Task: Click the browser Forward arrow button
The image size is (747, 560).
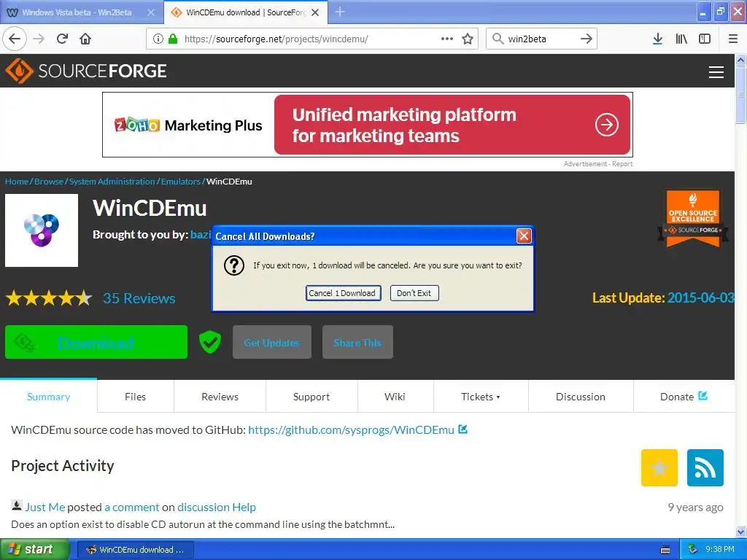Action: [x=39, y=39]
